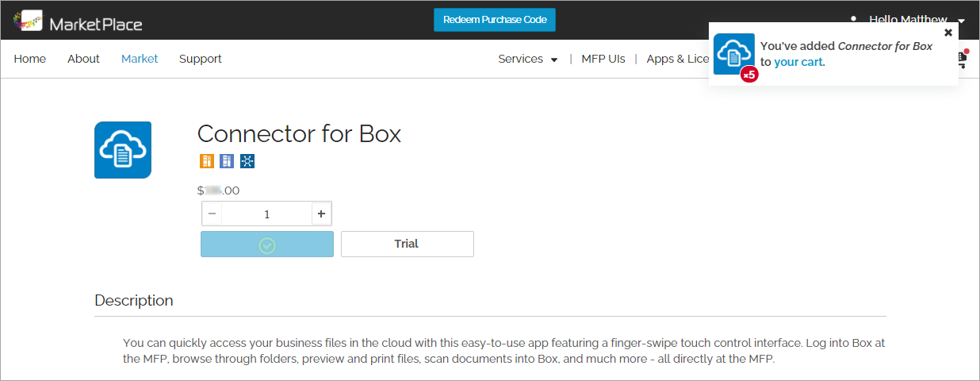Click the MarketPlace logo icon
The width and height of the screenshot is (980, 381).
click(x=28, y=21)
